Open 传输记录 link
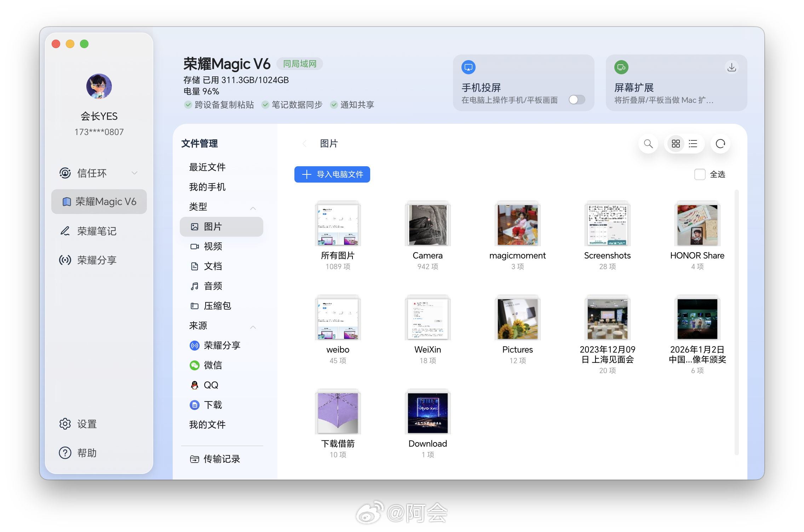The image size is (804, 532). (221, 459)
